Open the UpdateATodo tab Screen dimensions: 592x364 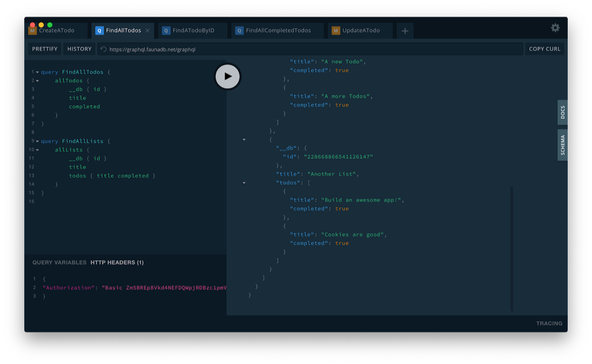(360, 30)
